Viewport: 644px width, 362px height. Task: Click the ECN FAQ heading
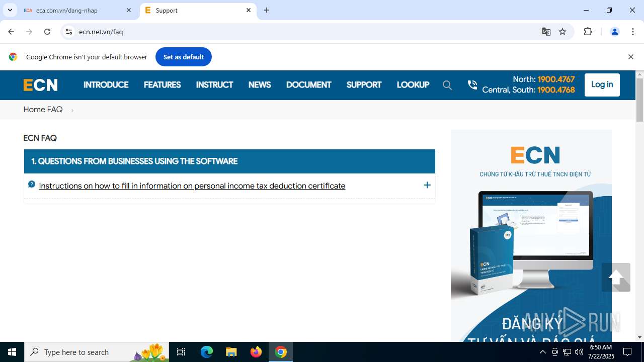[x=40, y=138]
